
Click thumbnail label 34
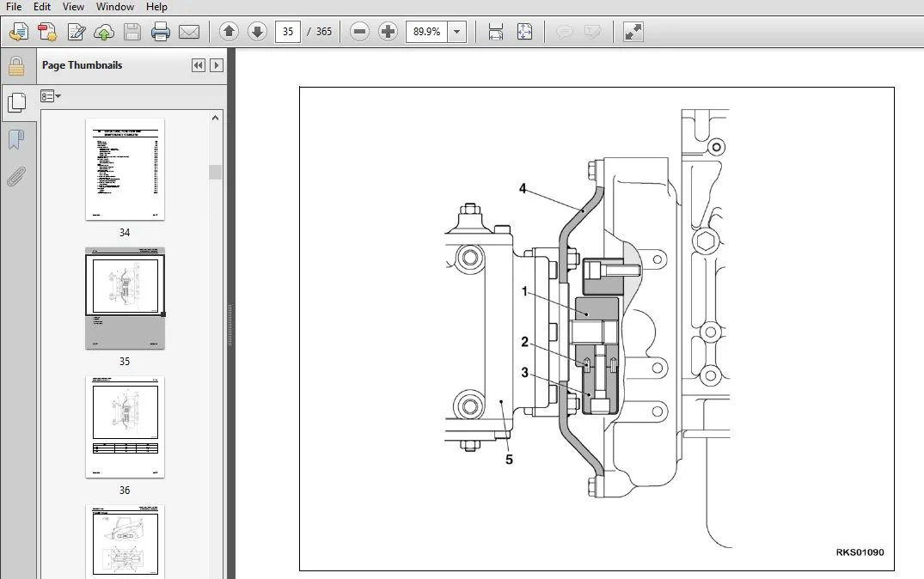click(125, 233)
